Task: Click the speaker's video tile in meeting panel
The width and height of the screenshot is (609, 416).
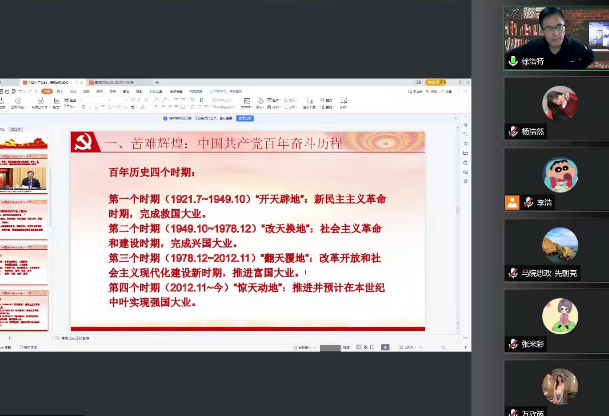Action: [556, 38]
